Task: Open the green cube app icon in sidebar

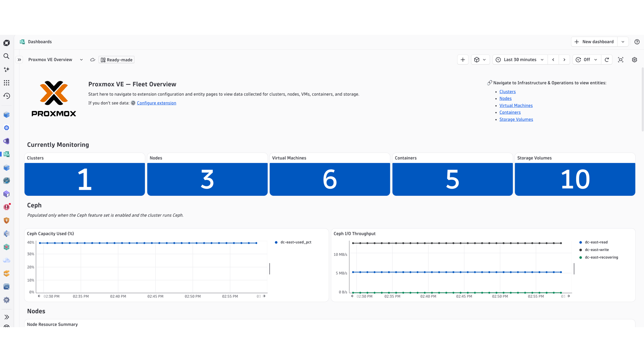Action: (6, 247)
